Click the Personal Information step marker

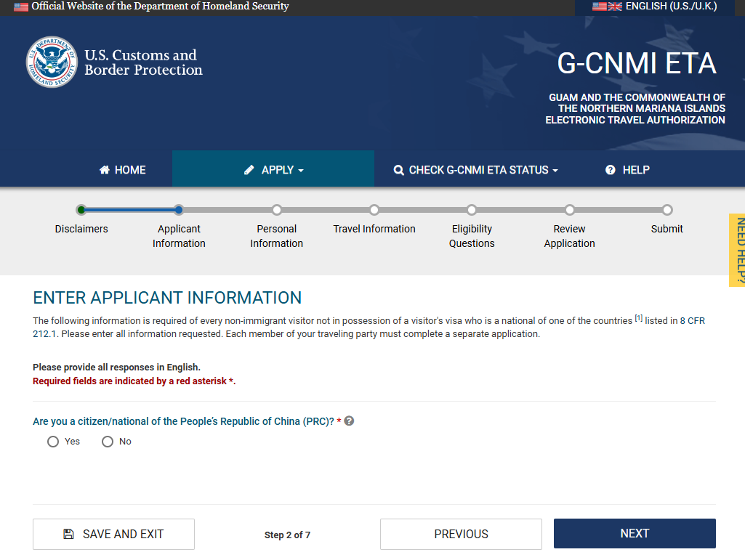point(276,210)
